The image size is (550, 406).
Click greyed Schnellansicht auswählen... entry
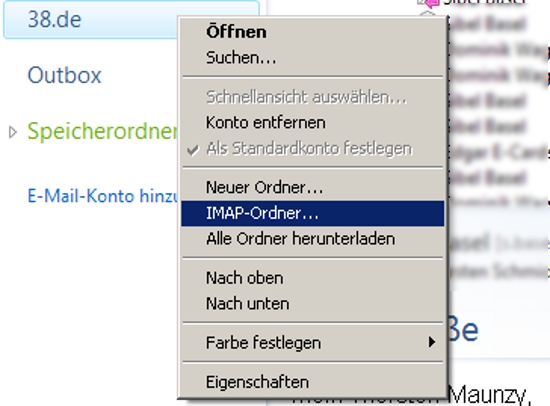click(313, 97)
